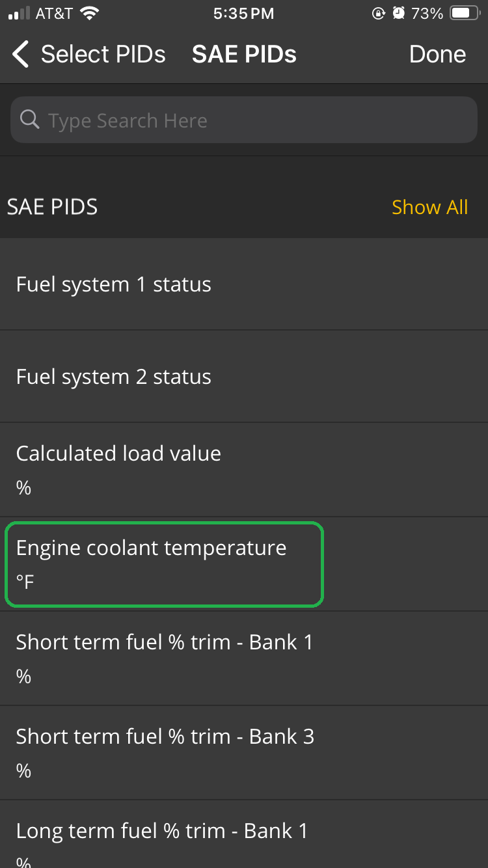488x868 pixels.
Task: Select the Calculated load value PID
Action: point(244,469)
